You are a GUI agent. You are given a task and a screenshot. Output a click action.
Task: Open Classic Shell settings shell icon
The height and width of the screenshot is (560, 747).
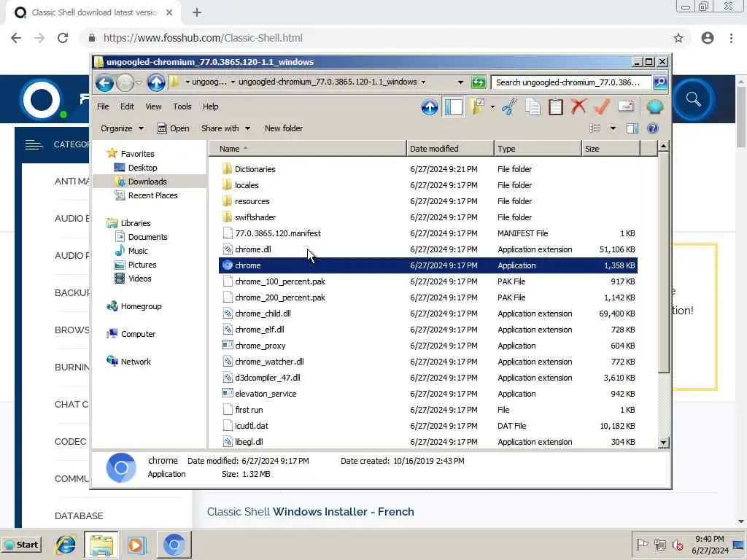[x=655, y=106]
